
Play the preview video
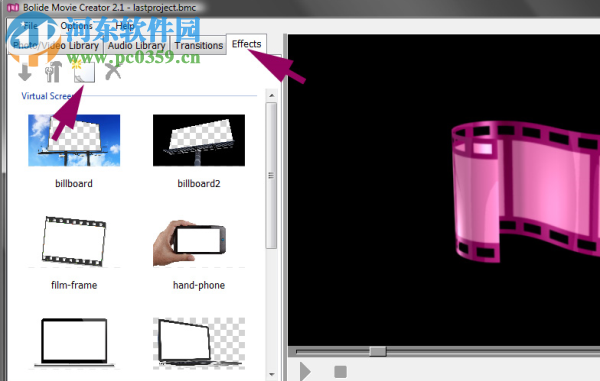pos(305,371)
